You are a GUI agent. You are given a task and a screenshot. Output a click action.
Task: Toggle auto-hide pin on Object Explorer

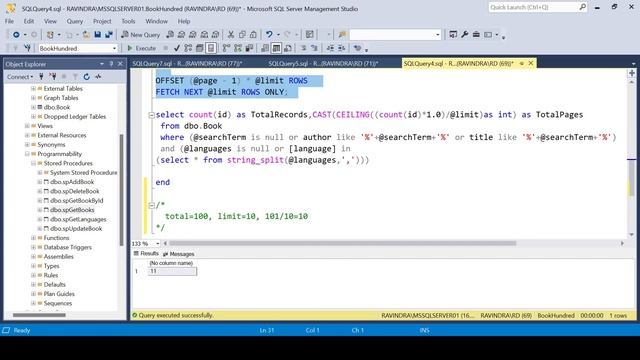(111, 64)
